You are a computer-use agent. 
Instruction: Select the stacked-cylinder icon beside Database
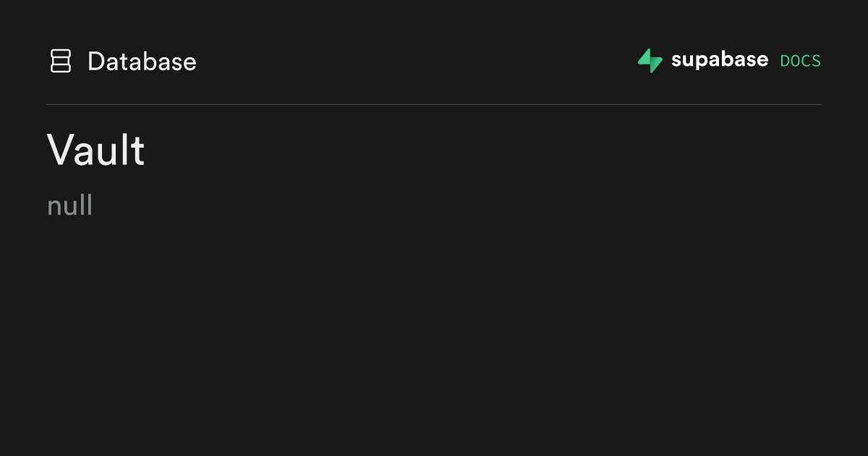pyautogui.click(x=61, y=61)
